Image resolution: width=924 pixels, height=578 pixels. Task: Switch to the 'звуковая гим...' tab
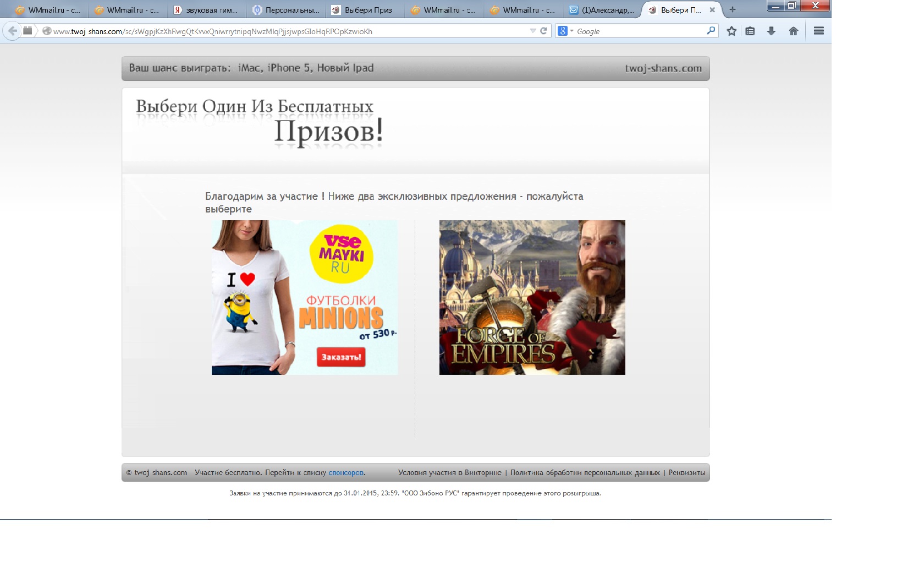pyautogui.click(x=206, y=10)
